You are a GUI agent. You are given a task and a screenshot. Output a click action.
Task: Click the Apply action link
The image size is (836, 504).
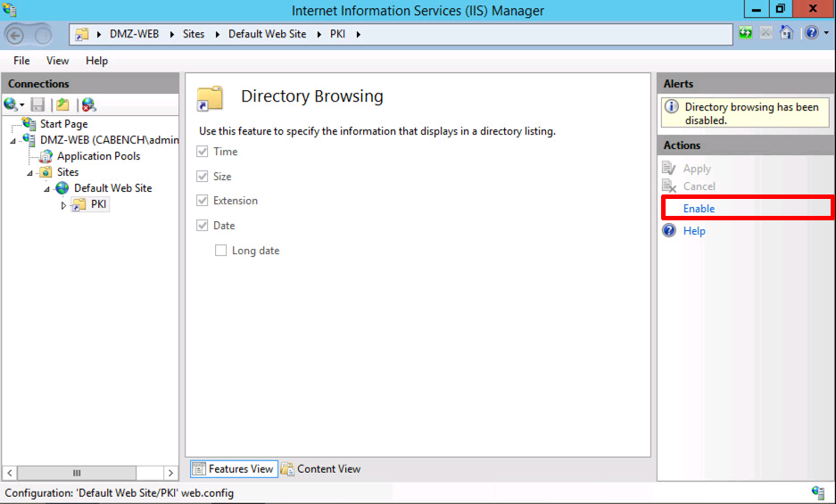click(697, 169)
